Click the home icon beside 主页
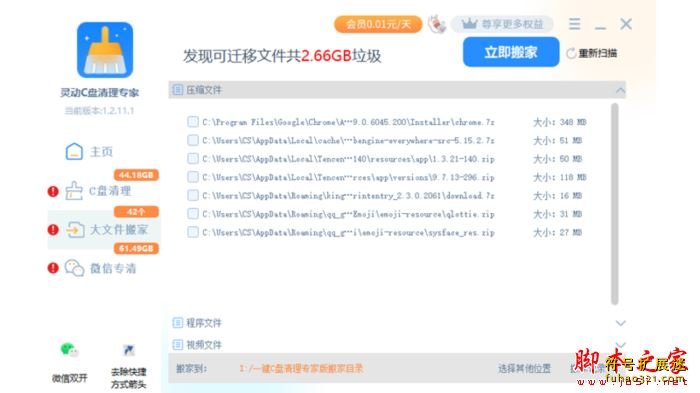The image size is (700, 393). [74, 152]
